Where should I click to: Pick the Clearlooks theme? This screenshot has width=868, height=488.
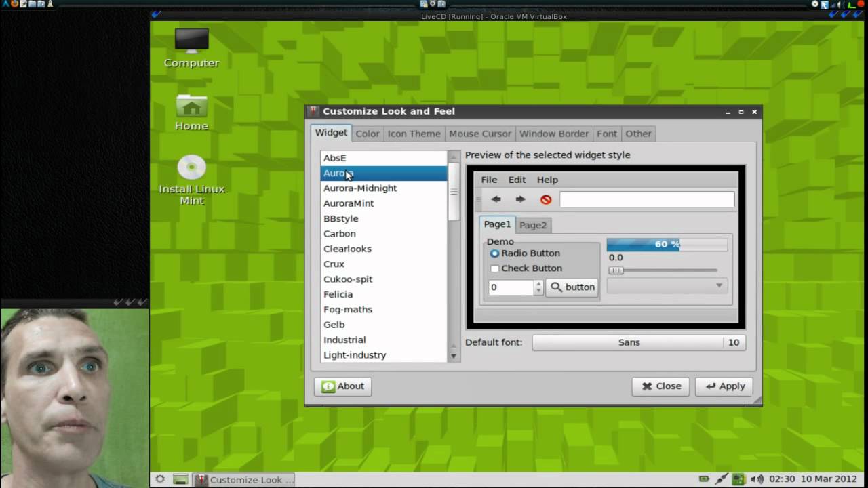[384, 249]
